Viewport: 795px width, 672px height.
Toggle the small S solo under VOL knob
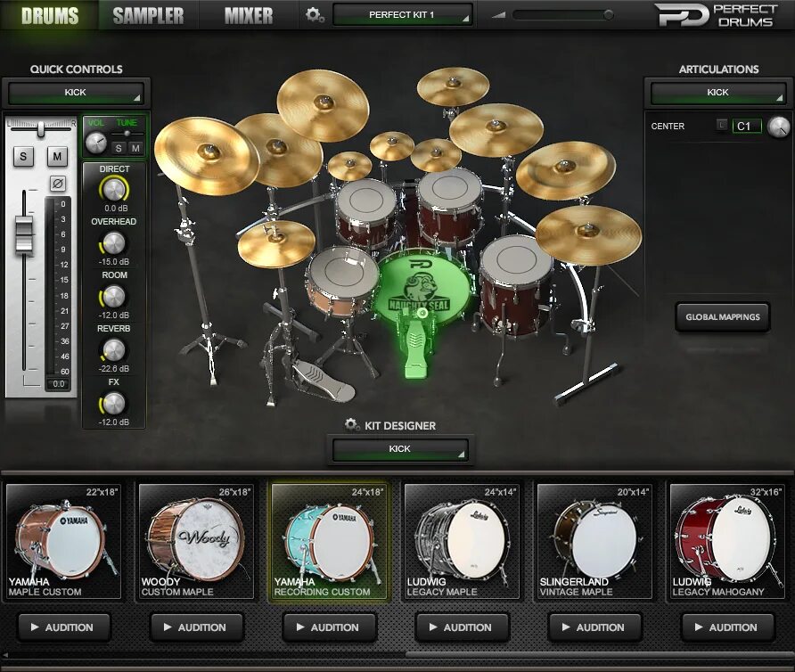(x=119, y=148)
